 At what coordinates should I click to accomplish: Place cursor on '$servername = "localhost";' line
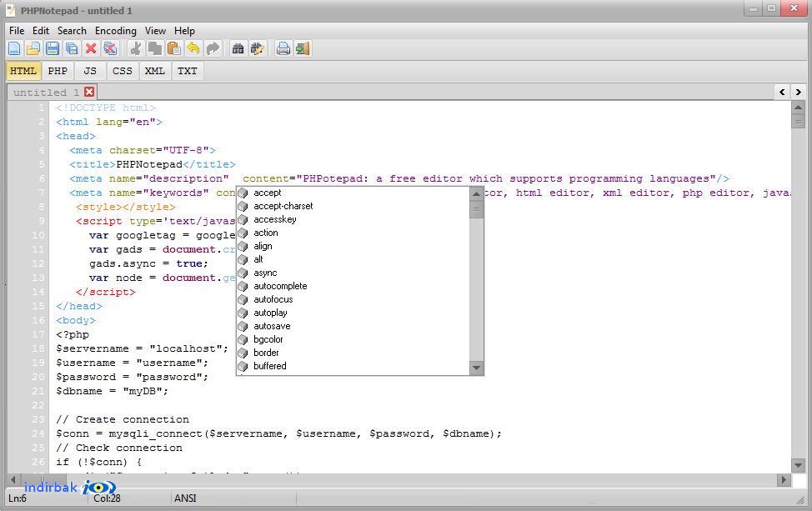(142, 349)
